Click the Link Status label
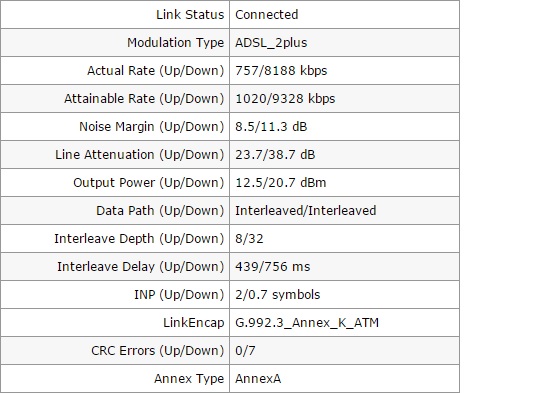534x394 pixels. point(190,15)
